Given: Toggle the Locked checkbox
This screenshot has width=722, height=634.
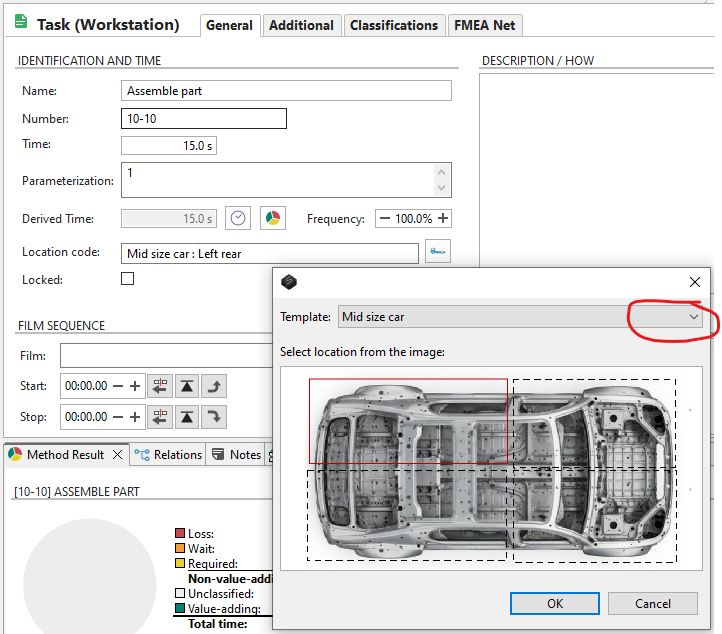Looking at the screenshot, I should pyautogui.click(x=127, y=280).
